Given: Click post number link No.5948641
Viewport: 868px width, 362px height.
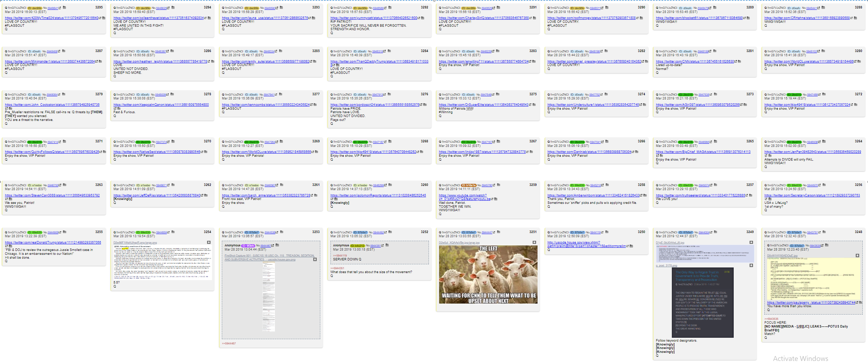Looking at the screenshot, I should point(53,8).
